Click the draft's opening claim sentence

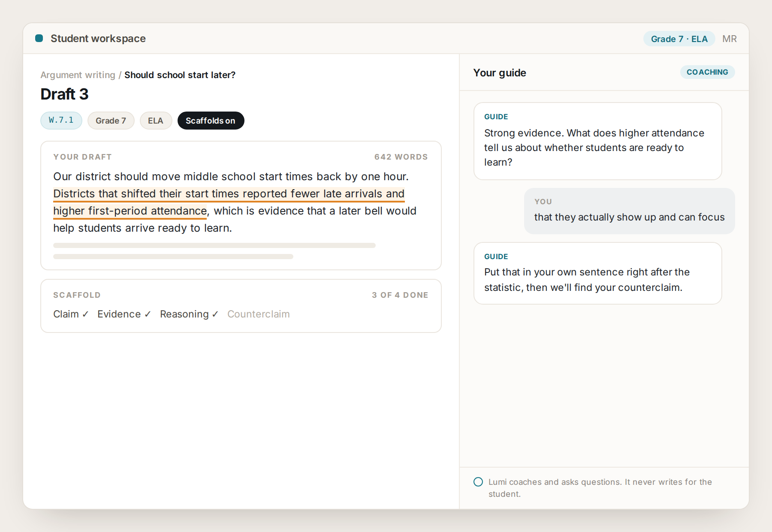pos(231,176)
